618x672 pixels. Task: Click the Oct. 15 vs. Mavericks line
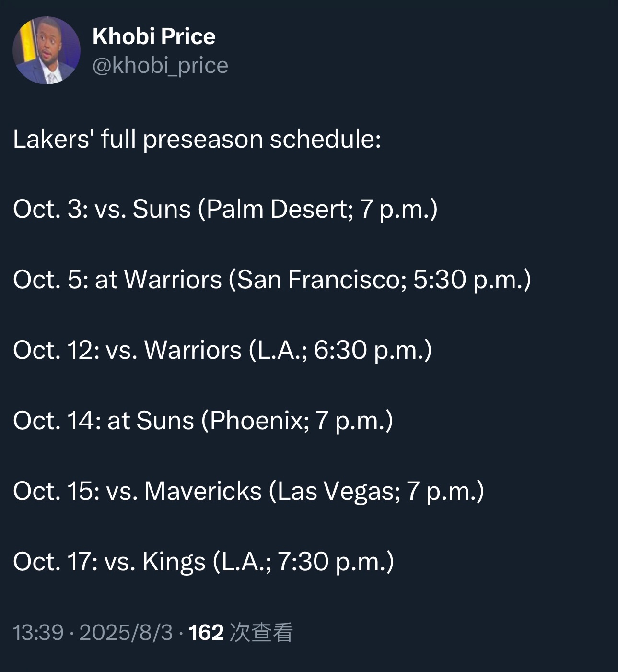(x=249, y=491)
